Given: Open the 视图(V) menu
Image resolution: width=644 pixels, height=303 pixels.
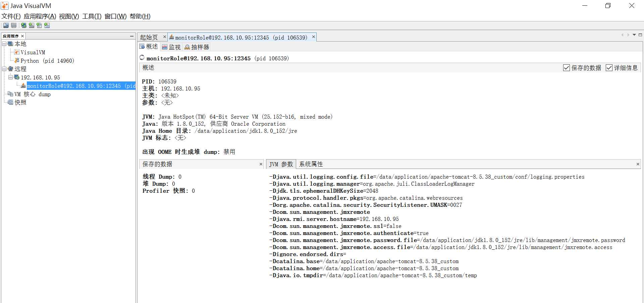Looking at the screenshot, I should click(x=69, y=16).
